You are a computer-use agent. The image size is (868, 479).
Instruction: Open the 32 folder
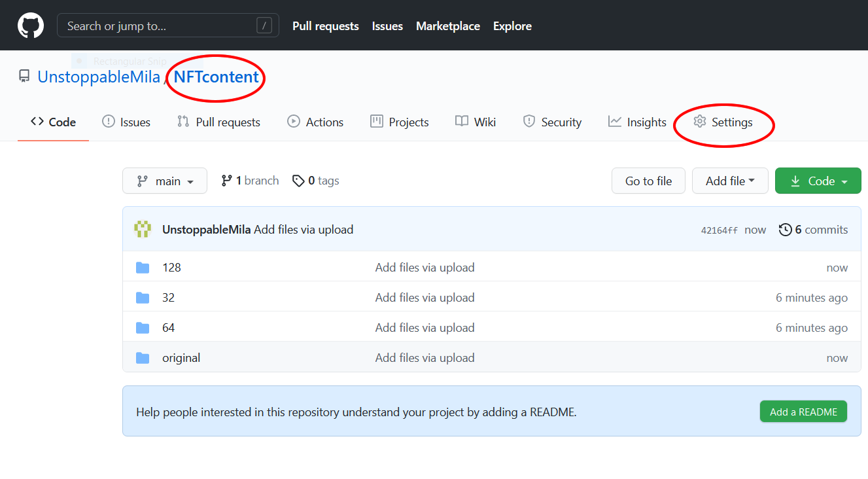pyautogui.click(x=168, y=297)
